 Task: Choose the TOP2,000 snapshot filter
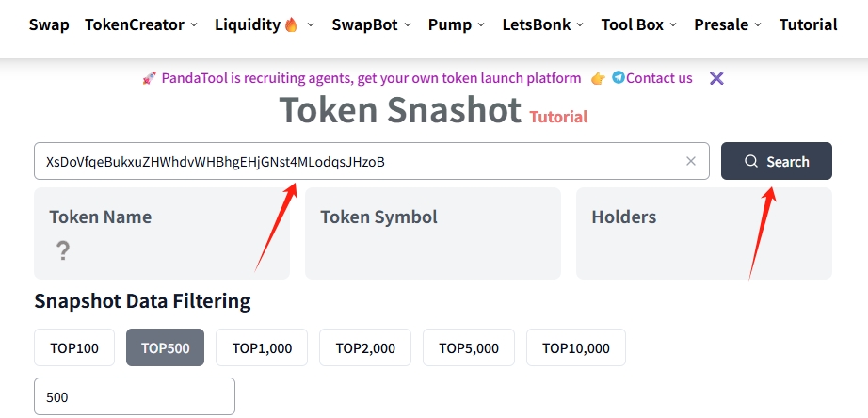[x=365, y=347]
